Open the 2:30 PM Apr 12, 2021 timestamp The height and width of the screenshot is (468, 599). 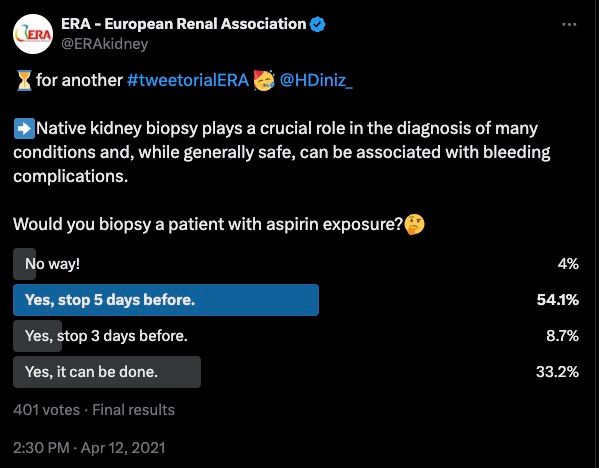(89, 448)
